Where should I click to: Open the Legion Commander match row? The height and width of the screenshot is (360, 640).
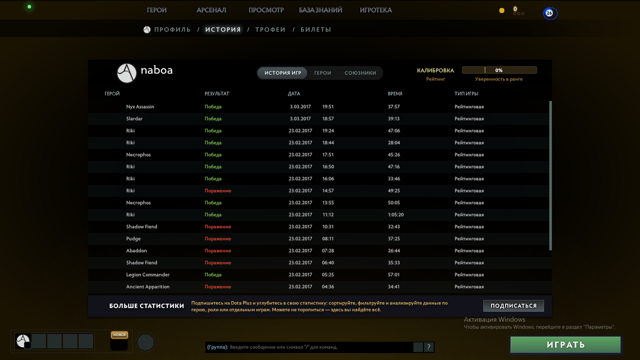click(x=318, y=275)
